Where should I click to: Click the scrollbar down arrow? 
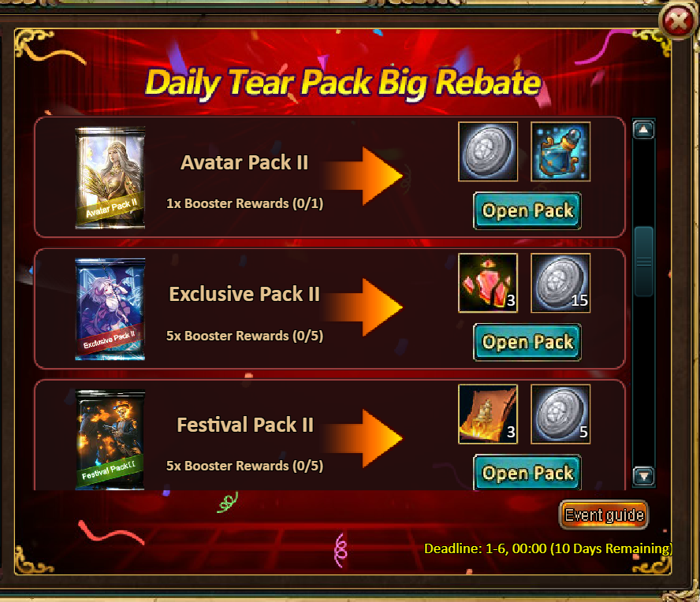643,476
